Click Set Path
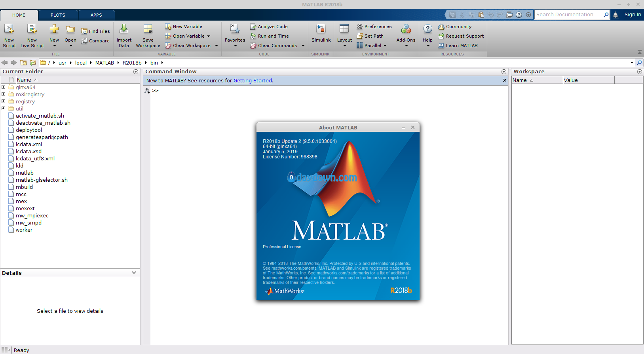This screenshot has width=644, height=354. pyautogui.click(x=370, y=36)
